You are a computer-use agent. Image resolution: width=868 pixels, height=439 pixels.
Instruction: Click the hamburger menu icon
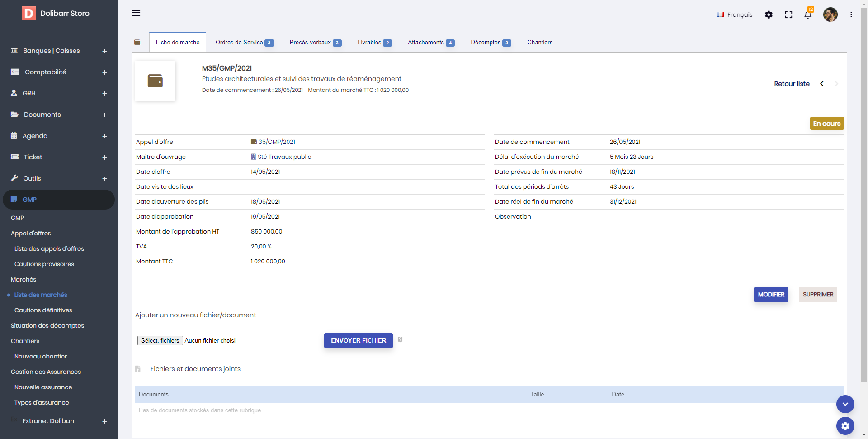[136, 13]
